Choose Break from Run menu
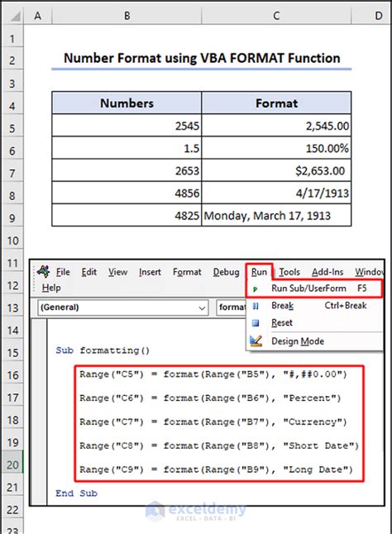Viewport: 392px width, 534px height. tap(314, 306)
